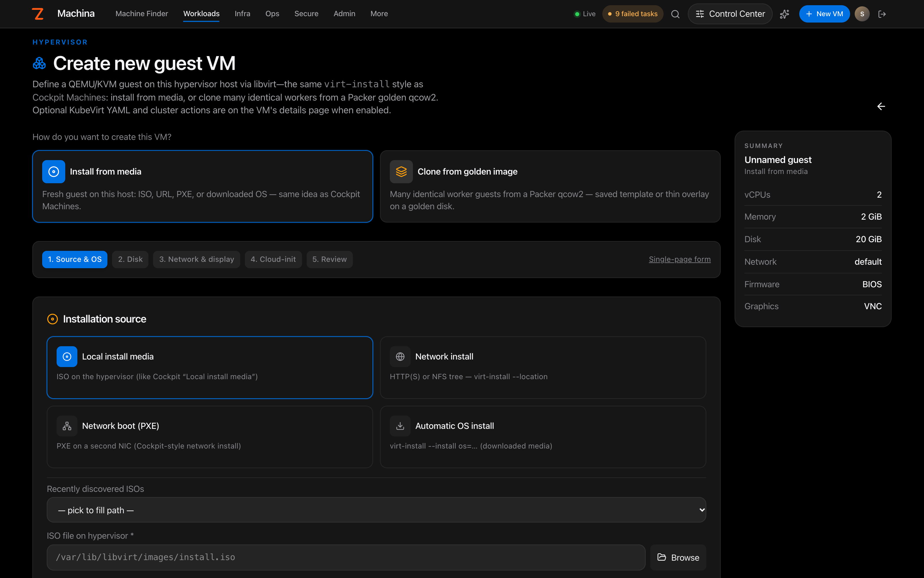924x578 pixels.
Task: Select Automatic OS install source option
Action: 543,437
